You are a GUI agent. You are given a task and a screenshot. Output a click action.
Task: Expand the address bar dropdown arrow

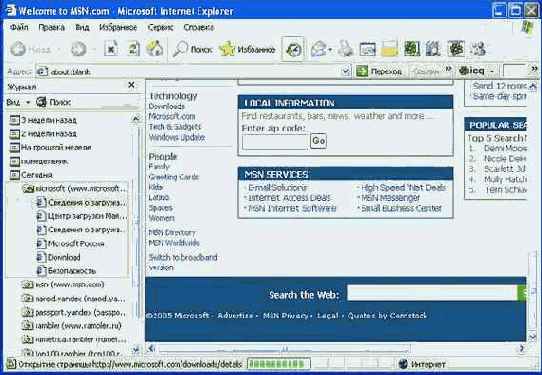pos(346,72)
